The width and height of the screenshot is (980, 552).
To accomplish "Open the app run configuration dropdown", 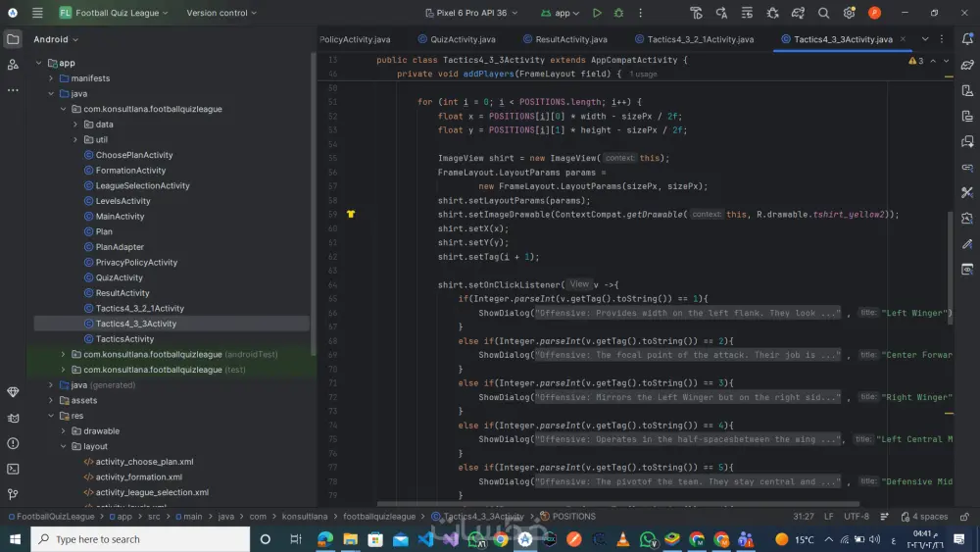I will pyautogui.click(x=561, y=13).
